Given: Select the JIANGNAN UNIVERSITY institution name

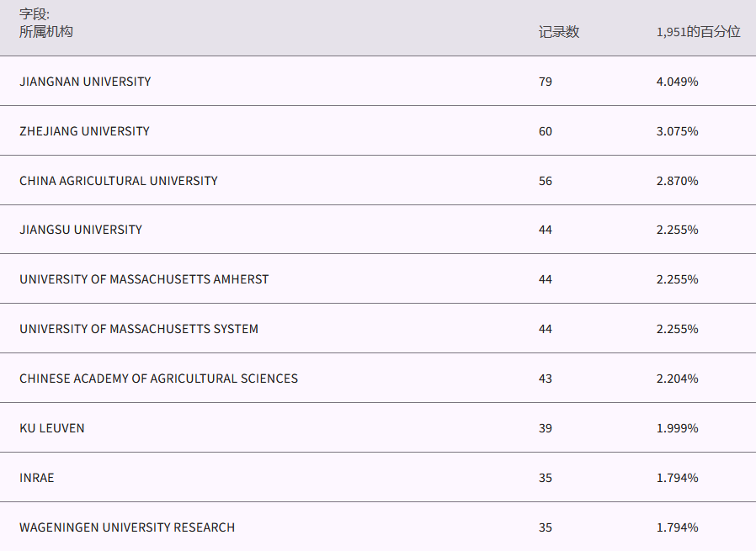Looking at the screenshot, I should 85,82.
